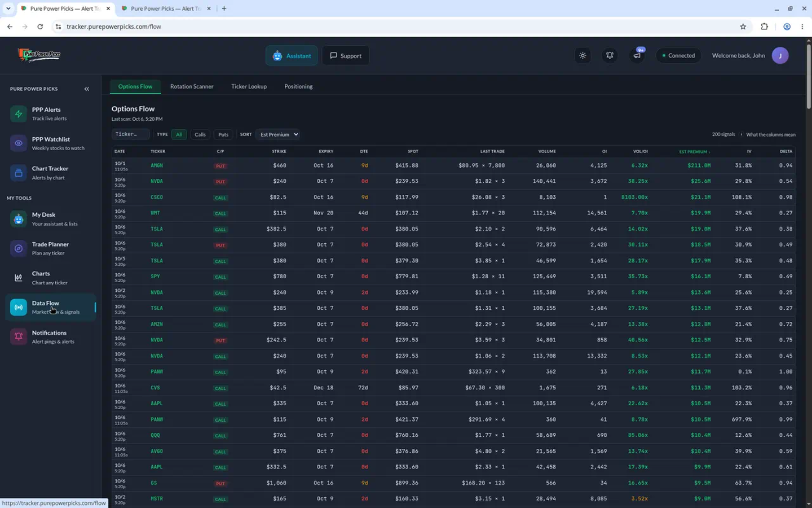Click the browser address bar URL
Image resolution: width=812 pixels, height=508 pixels.
[x=114, y=27]
